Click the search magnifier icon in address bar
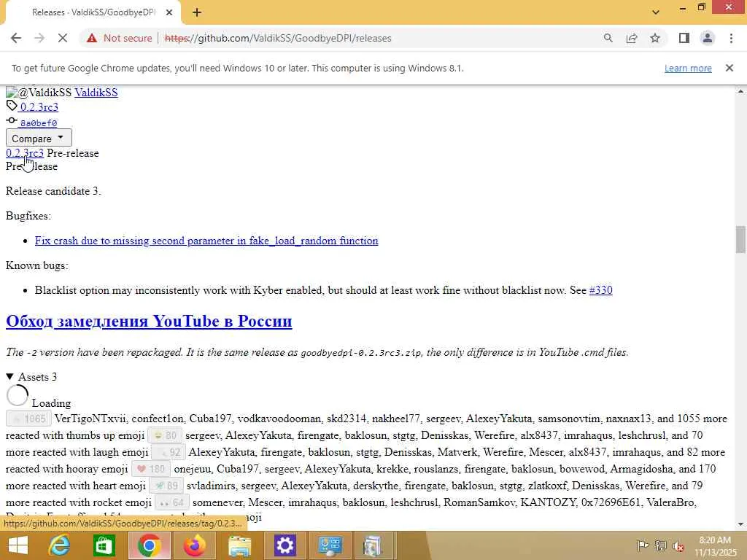The height and width of the screenshot is (560, 747). pos(608,38)
